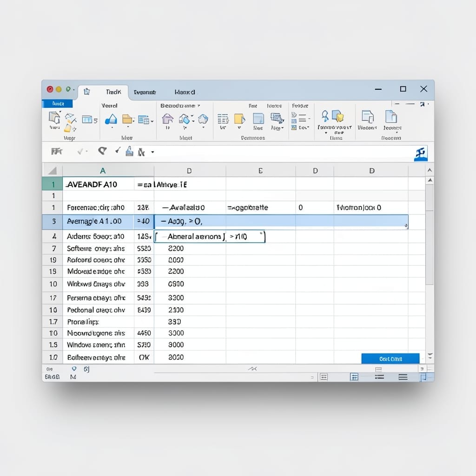The image size is (476, 476).
Task: Click the blue Baidk tab at left
Action: (57, 104)
